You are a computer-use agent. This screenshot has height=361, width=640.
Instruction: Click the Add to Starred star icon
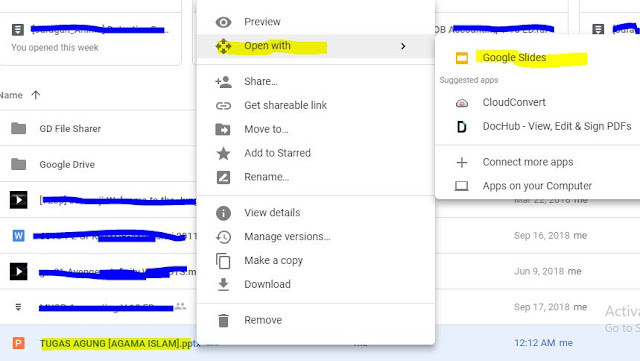[223, 154]
